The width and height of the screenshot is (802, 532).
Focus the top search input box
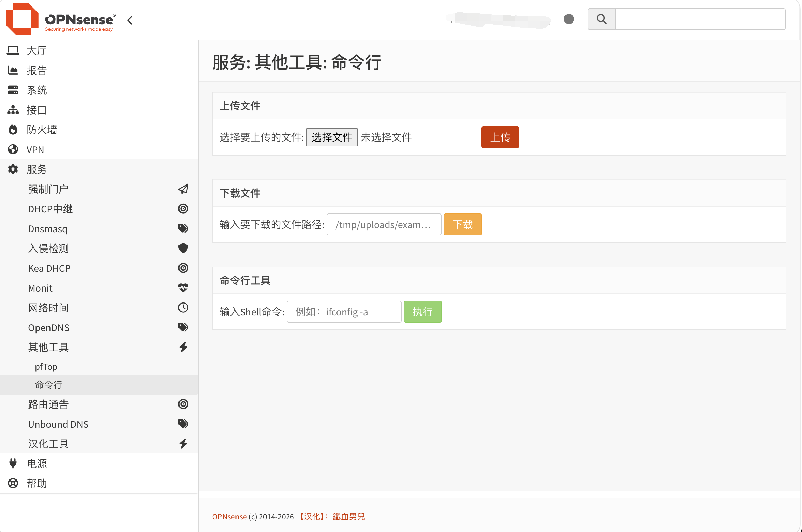700,19
